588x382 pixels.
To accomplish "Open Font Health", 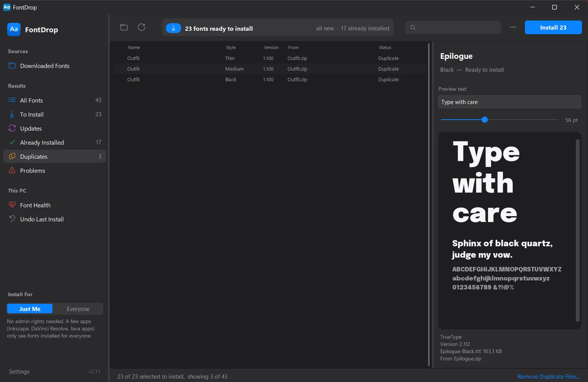I will [x=54, y=205].
